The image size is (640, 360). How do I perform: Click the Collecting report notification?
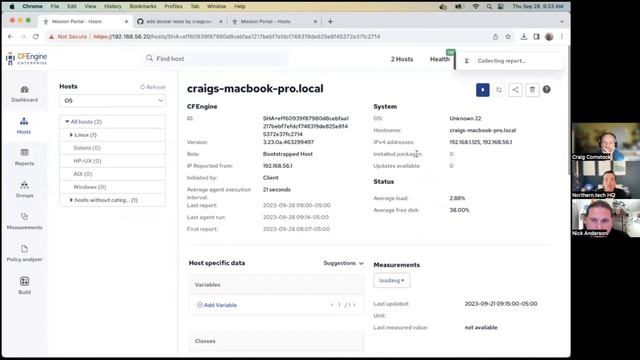tap(509, 61)
